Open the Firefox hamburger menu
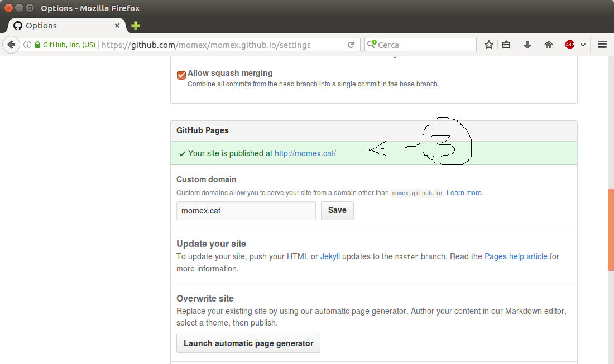This screenshot has height=364, width=614. [x=602, y=45]
